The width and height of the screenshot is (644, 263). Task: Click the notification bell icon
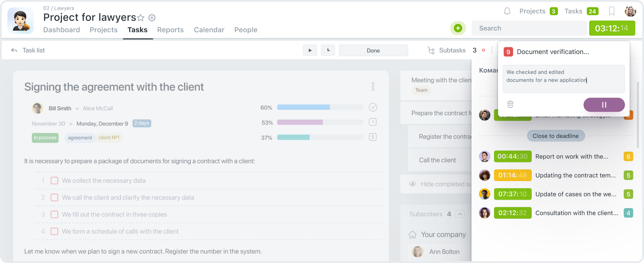(507, 11)
